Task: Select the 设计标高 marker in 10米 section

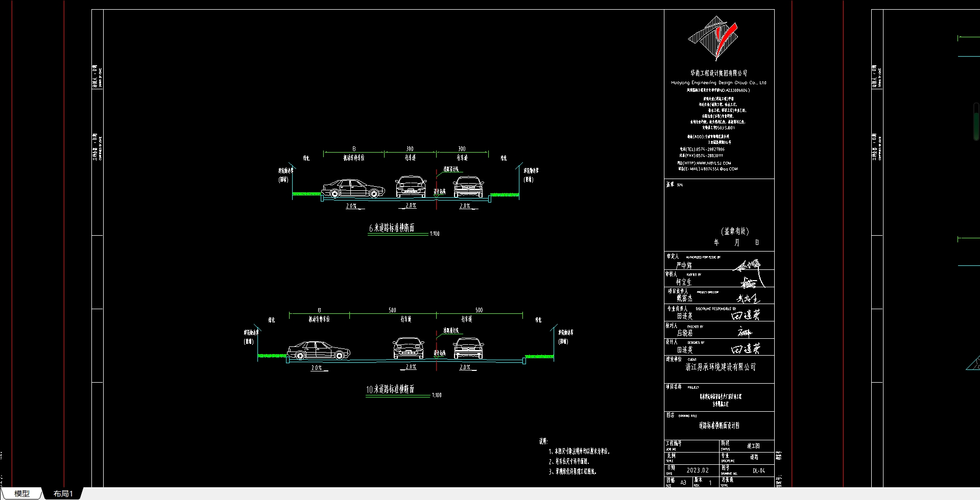Action: tap(440, 353)
